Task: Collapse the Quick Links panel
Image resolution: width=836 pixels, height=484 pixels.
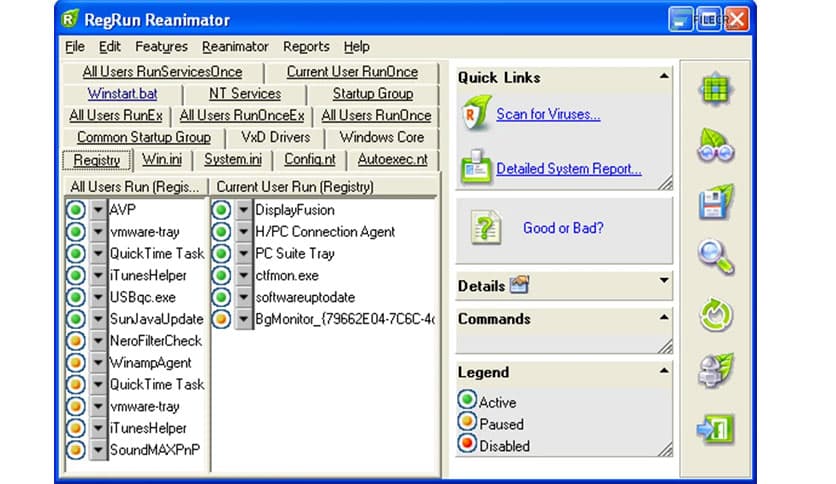Action: tap(664, 76)
